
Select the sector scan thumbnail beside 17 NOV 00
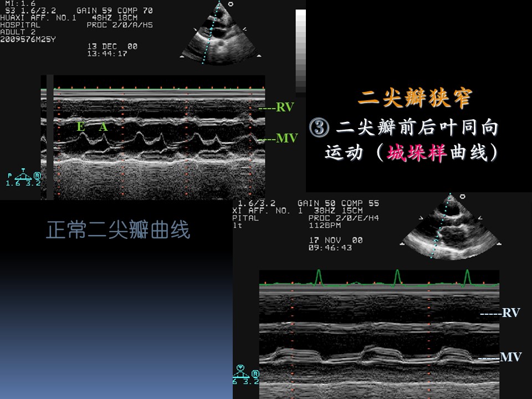pos(450,226)
